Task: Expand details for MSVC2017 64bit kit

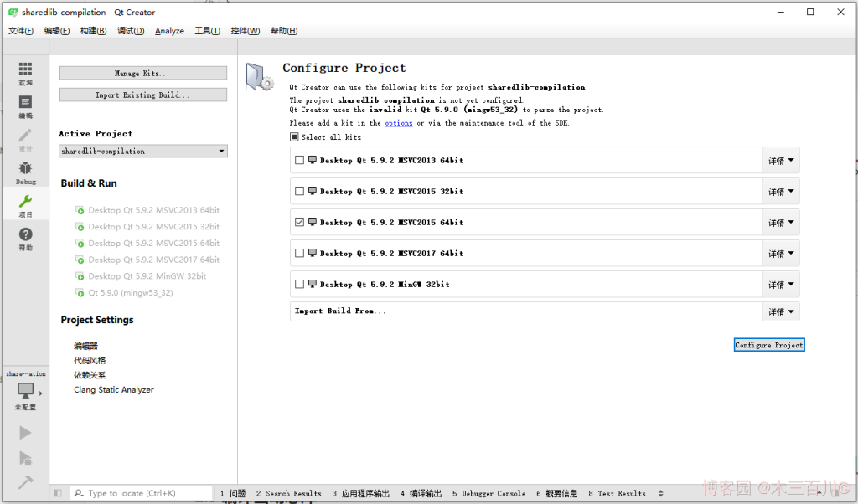Action: point(781,254)
